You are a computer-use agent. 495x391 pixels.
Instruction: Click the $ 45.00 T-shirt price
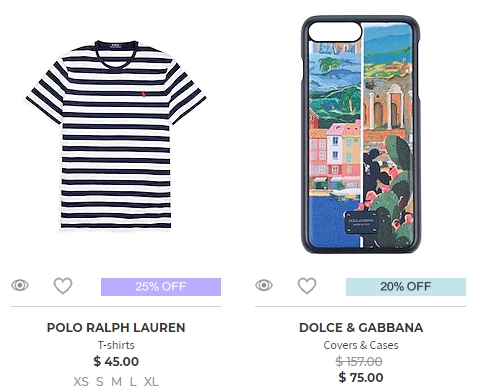(116, 362)
